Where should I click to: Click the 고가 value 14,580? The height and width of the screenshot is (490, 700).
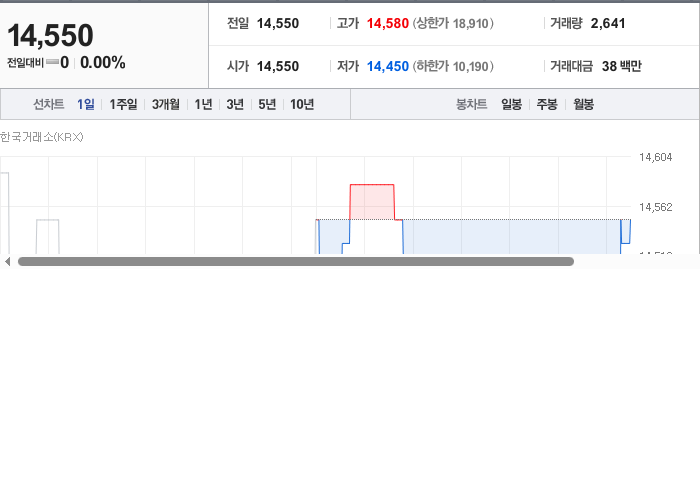pyautogui.click(x=388, y=23)
